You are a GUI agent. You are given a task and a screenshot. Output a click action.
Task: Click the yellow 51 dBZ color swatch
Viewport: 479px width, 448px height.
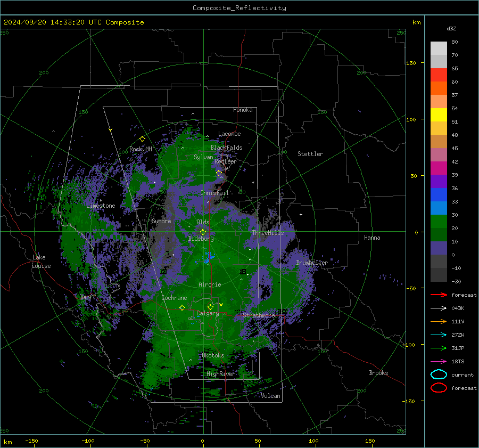[439, 115]
